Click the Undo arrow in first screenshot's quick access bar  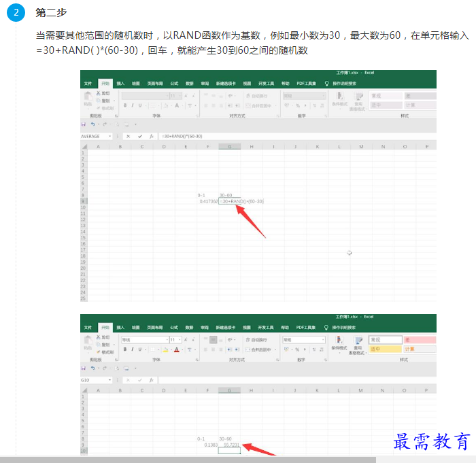pos(93,124)
